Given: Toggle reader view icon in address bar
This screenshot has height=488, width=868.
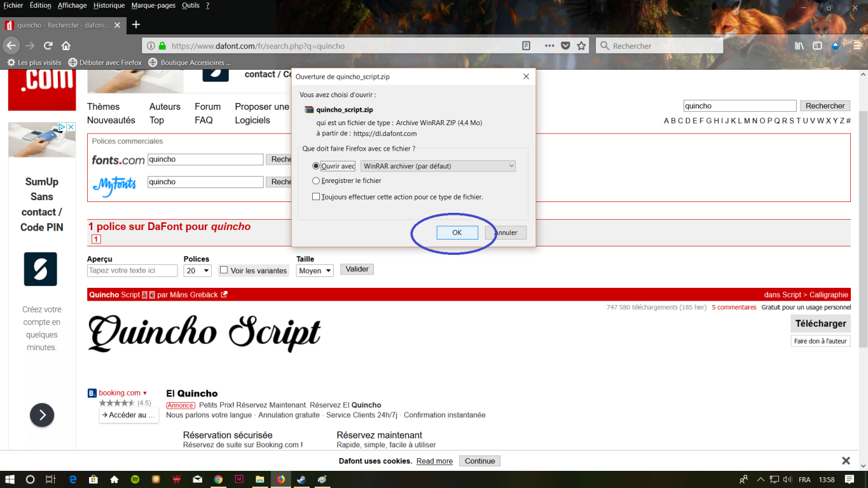Looking at the screenshot, I should point(526,46).
